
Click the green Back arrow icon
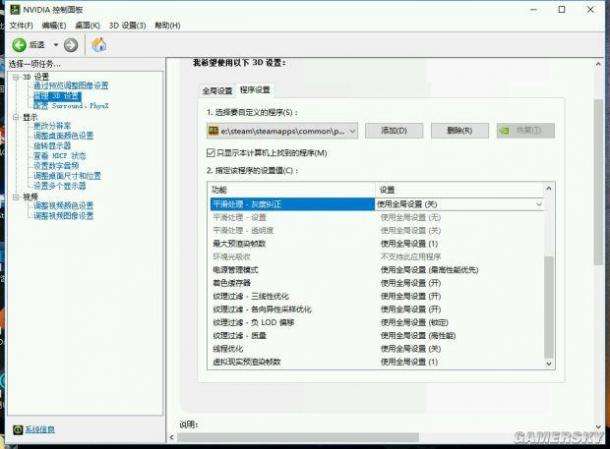click(19, 45)
